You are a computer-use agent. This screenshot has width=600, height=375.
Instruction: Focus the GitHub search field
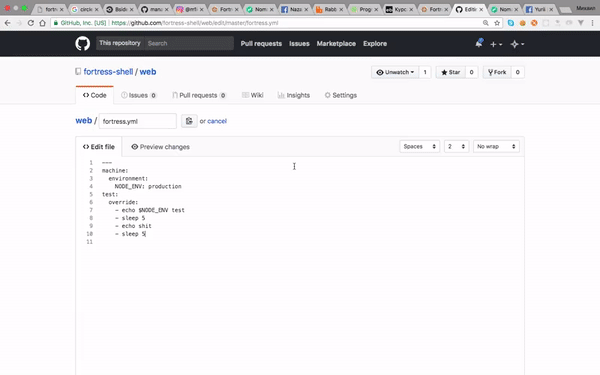coord(189,43)
